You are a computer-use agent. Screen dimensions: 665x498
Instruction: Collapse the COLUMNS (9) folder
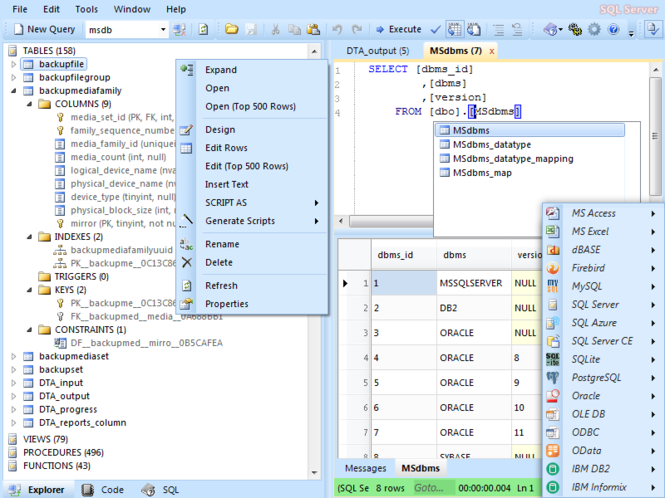click(29, 104)
